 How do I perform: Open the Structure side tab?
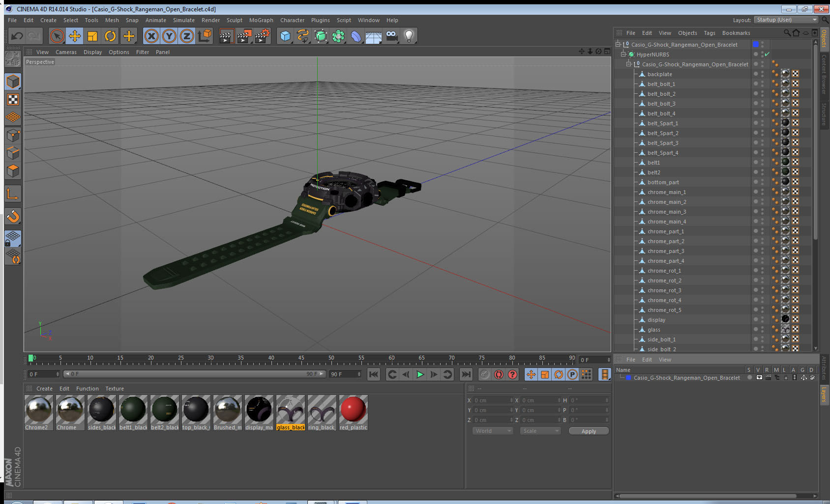tap(824, 114)
